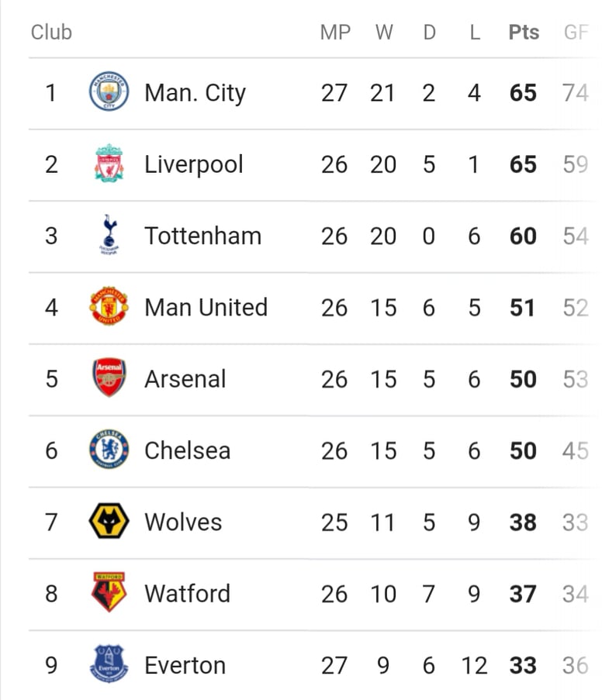Screen dimensions: 602x700
Task: Open the Tottenham team name link
Action: point(203,236)
